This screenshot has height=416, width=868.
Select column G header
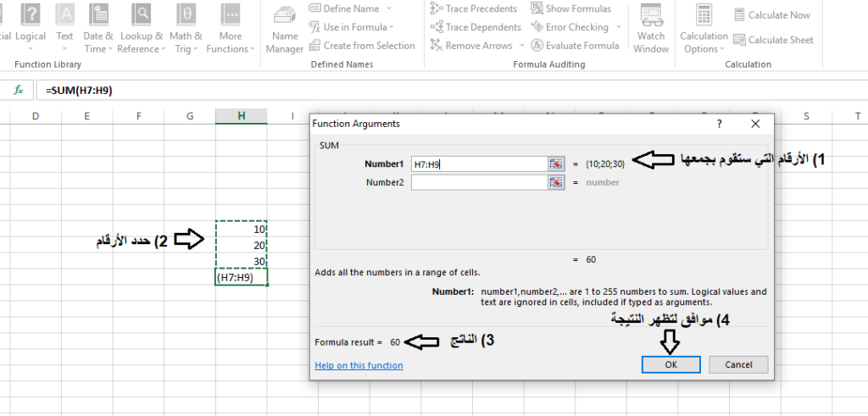click(x=190, y=115)
